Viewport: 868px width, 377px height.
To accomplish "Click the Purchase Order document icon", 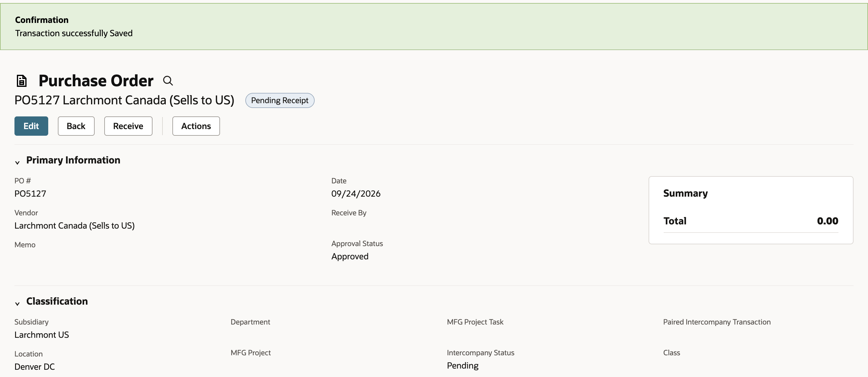I will pyautogui.click(x=22, y=81).
